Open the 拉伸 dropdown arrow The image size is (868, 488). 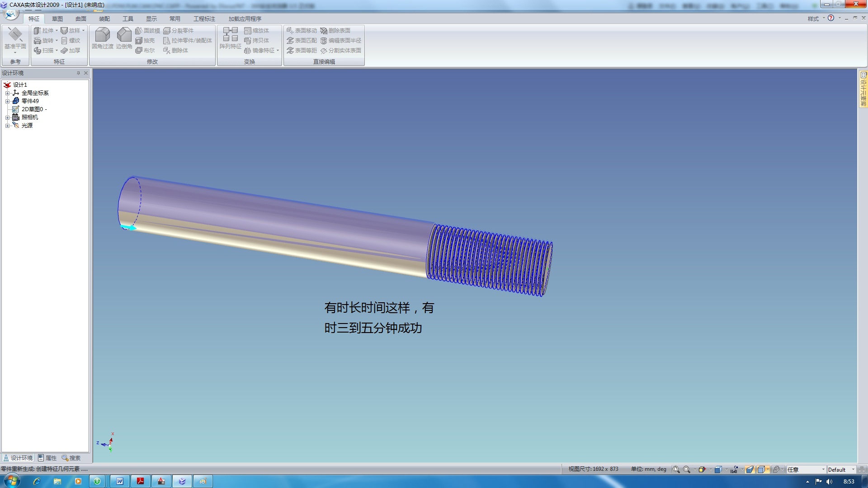pyautogui.click(x=57, y=30)
